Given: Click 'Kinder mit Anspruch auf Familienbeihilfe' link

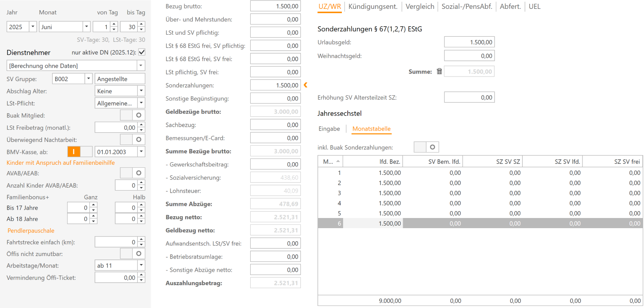Looking at the screenshot, I should pyautogui.click(x=60, y=163).
